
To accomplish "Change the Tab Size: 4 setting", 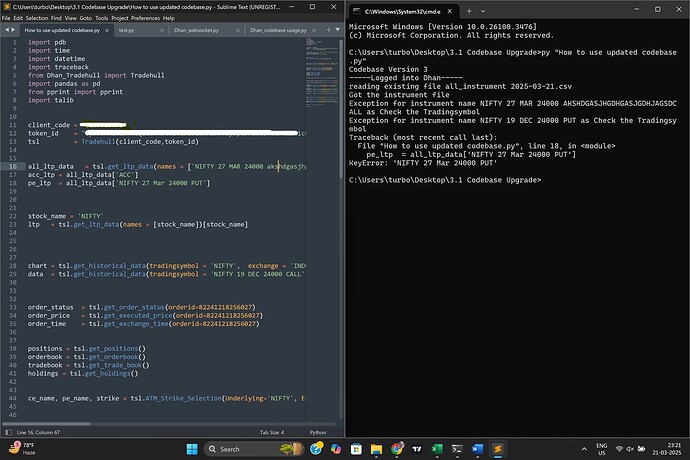I will click(x=272, y=432).
